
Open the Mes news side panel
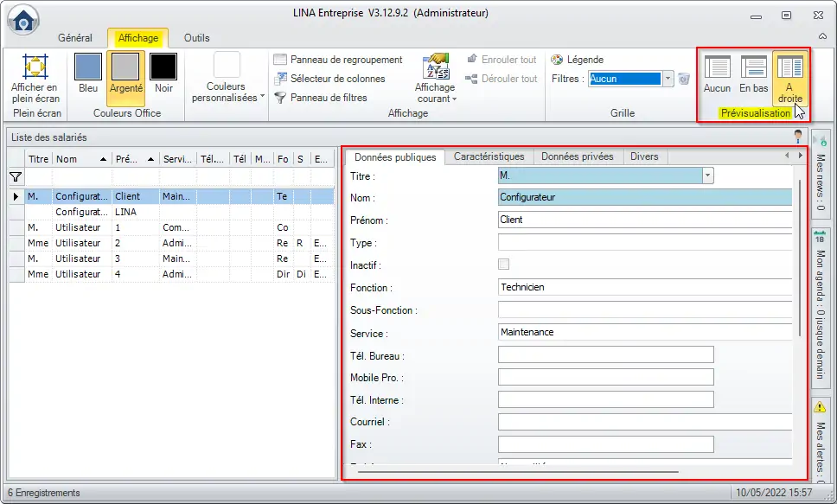tap(821, 172)
